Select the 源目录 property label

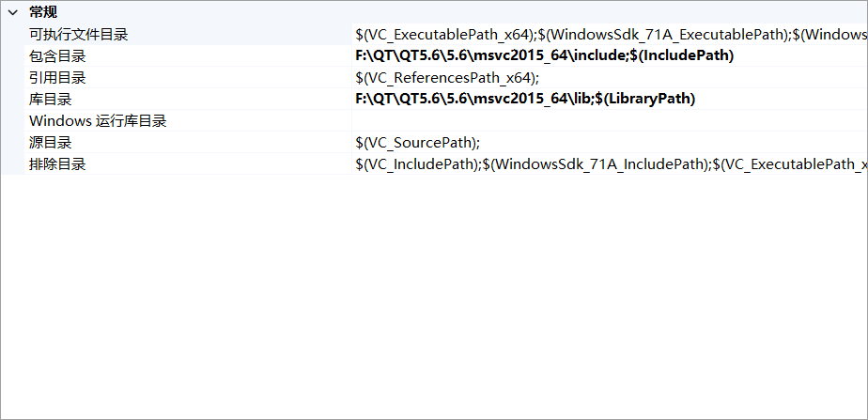[51, 143]
